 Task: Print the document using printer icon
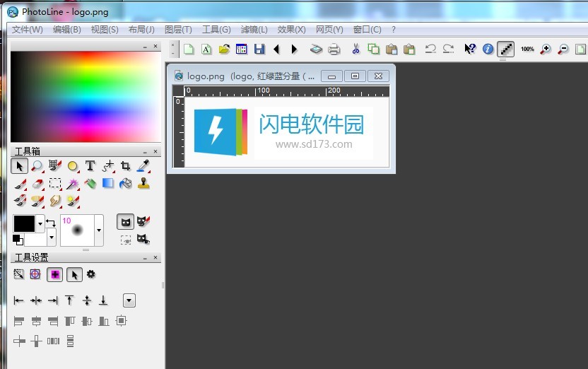(x=334, y=49)
